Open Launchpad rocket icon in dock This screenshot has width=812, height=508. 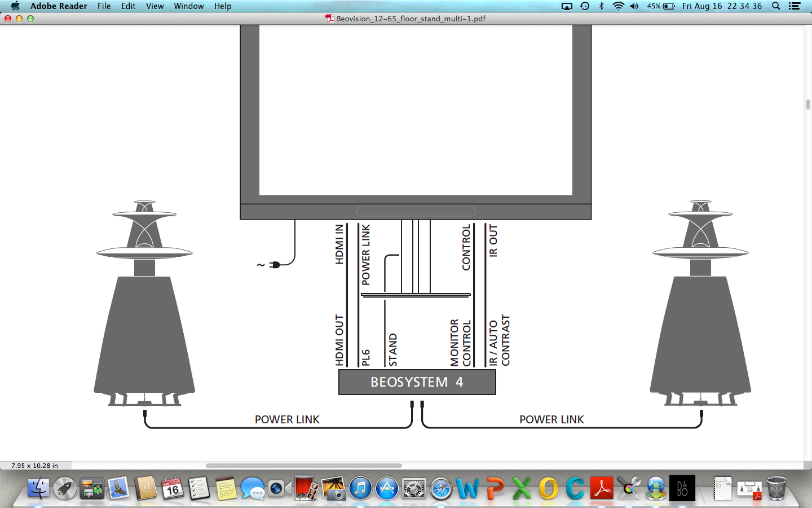tap(65, 488)
